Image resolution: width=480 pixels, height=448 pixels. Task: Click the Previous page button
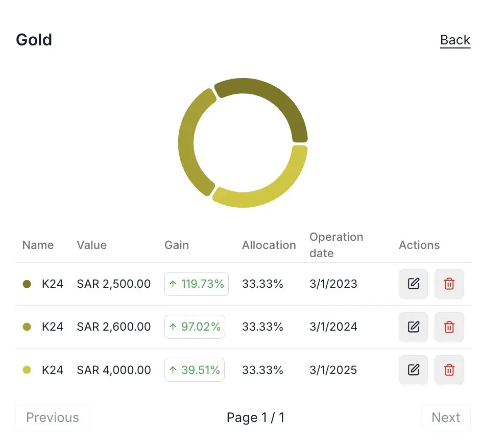click(53, 417)
